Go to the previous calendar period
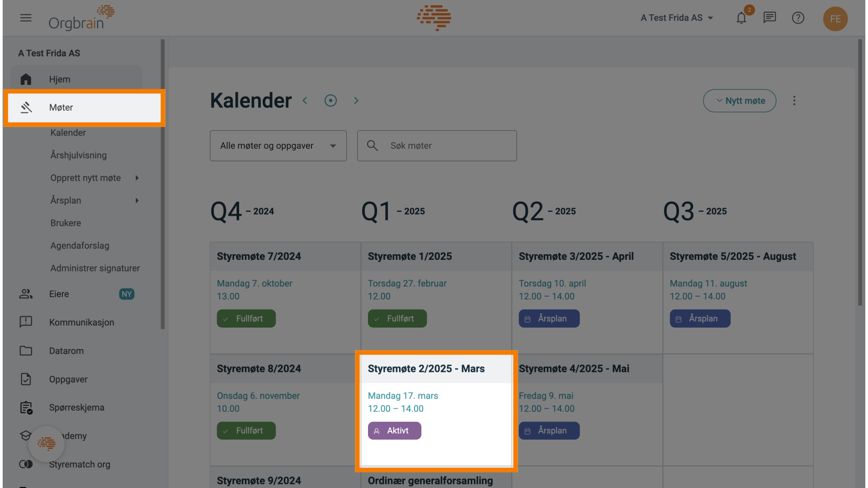The width and height of the screenshot is (868, 488). pos(305,101)
